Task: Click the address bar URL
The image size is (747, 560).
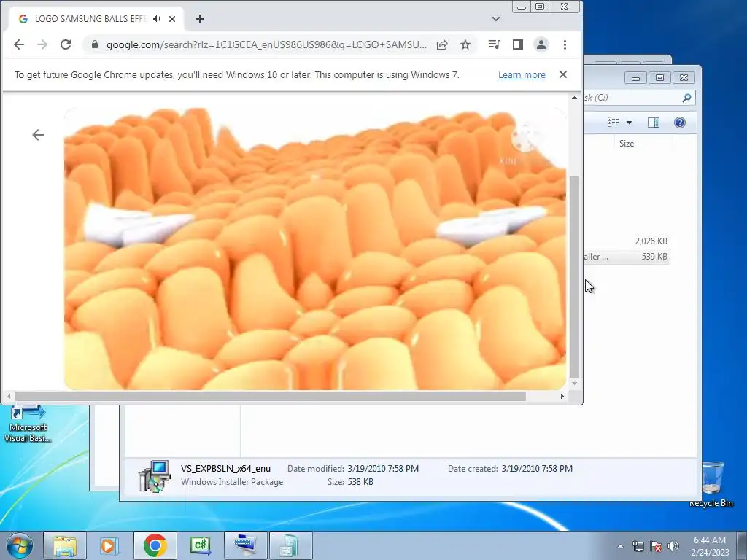Action: coord(266,44)
